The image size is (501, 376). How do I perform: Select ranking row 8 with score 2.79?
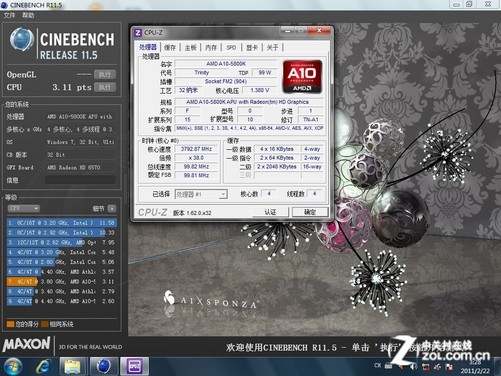click(62, 291)
